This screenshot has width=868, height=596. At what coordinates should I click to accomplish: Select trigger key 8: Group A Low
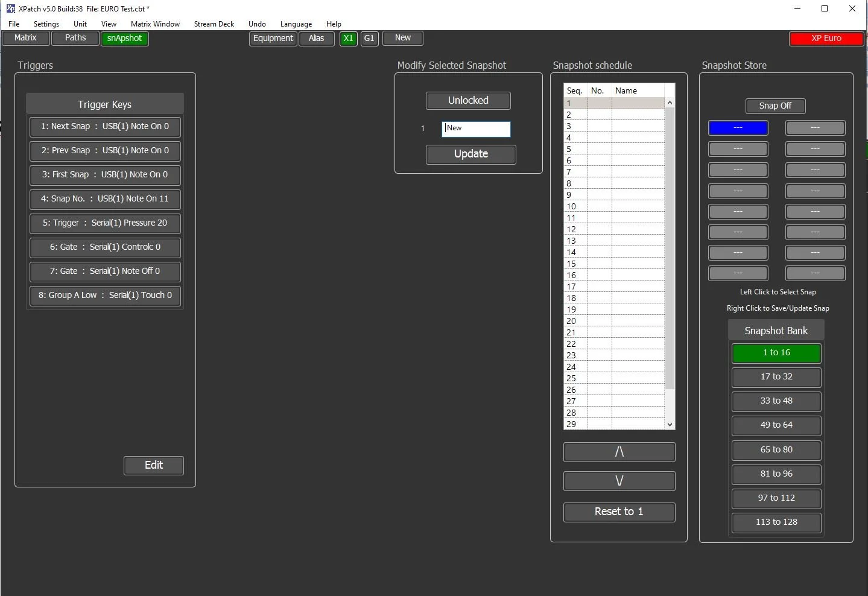[104, 296]
